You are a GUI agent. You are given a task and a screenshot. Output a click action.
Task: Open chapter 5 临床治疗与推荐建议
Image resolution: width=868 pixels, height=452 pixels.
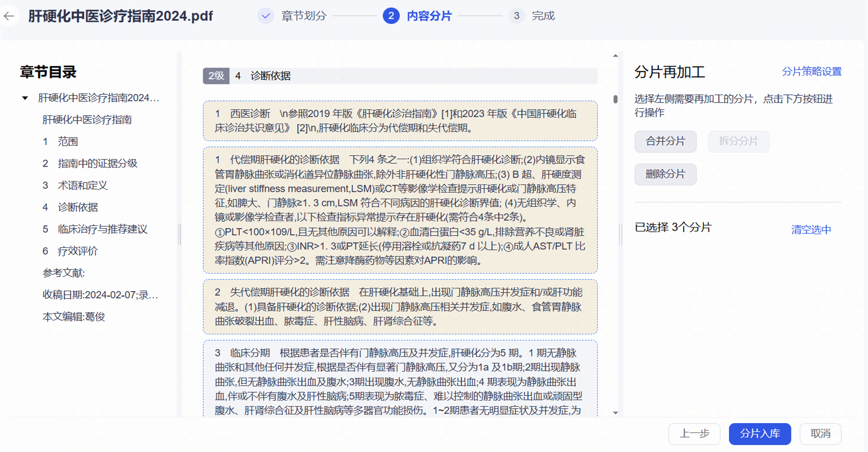tap(95, 229)
